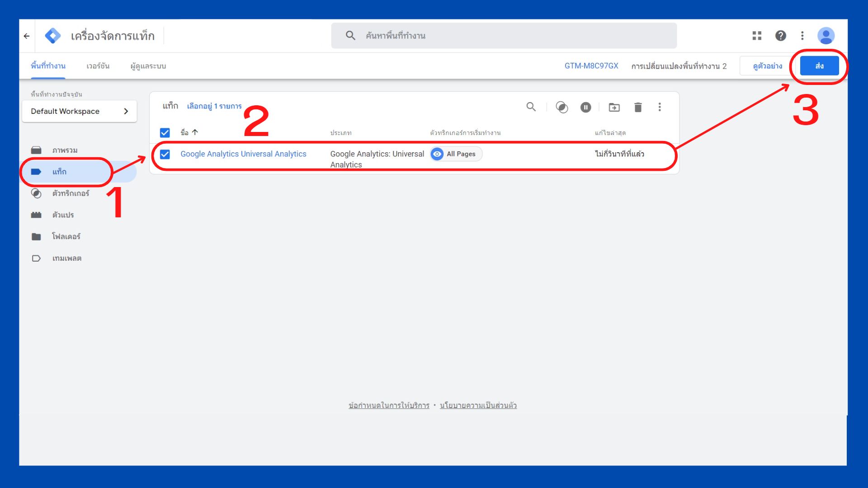Open the user account avatar
This screenshot has width=868, height=488.
826,36
